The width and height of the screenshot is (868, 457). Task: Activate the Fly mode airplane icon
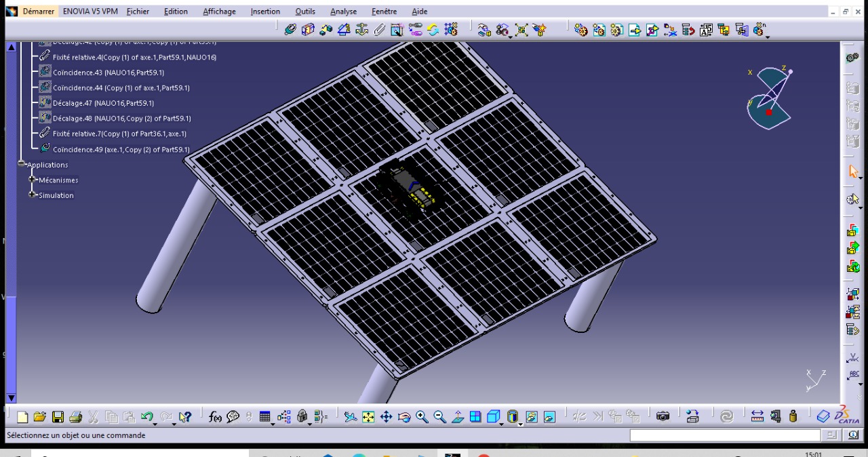(350, 417)
